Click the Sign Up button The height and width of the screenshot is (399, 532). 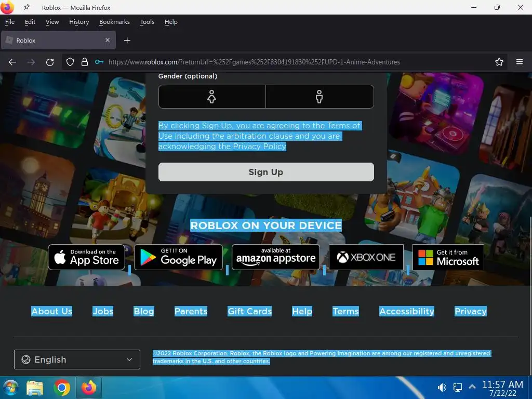coord(266,172)
